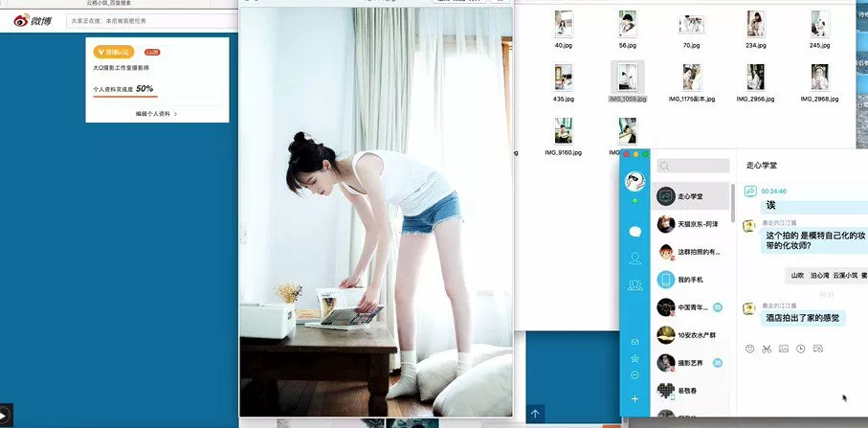
Task: Click the 编辑个人资料 link on Weibo card
Action: (x=156, y=114)
